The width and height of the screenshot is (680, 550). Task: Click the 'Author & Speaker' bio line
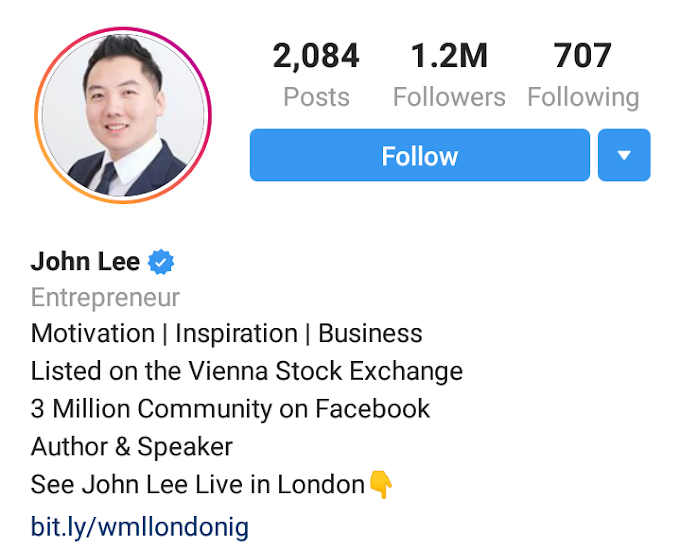132,447
